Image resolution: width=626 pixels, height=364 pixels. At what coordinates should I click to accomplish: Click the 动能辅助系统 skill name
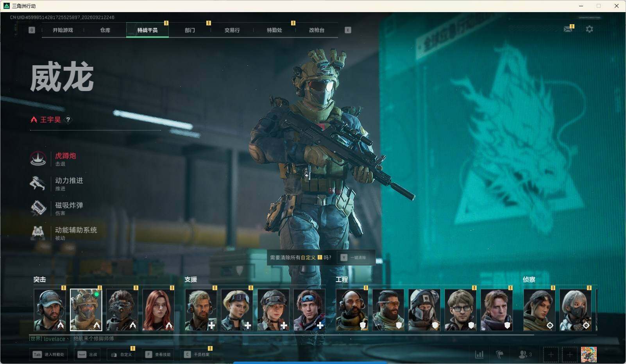point(76,230)
